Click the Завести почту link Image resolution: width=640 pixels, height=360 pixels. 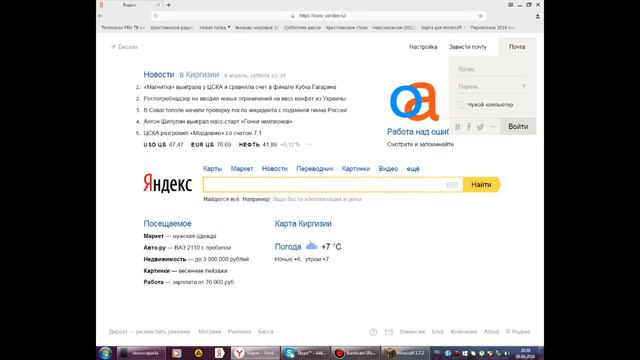point(468,47)
